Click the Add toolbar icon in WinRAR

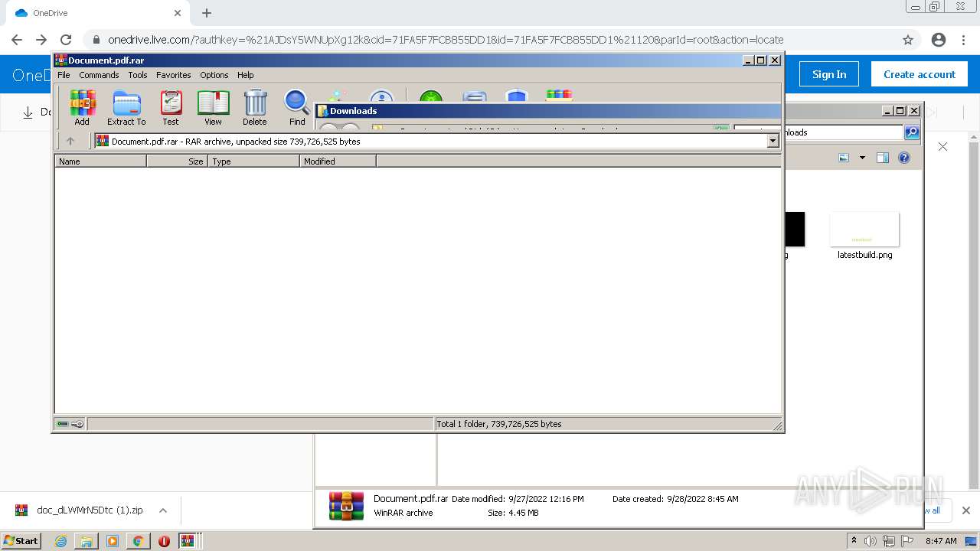tap(82, 108)
